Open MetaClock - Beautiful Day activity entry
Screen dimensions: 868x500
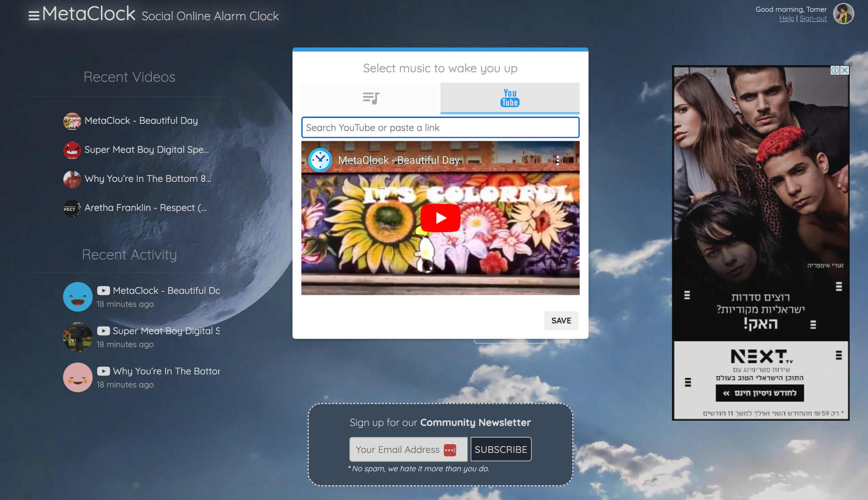click(x=166, y=291)
